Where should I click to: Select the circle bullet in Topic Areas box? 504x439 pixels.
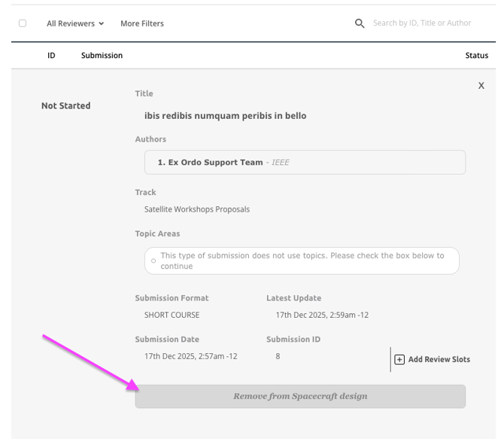[x=153, y=261]
